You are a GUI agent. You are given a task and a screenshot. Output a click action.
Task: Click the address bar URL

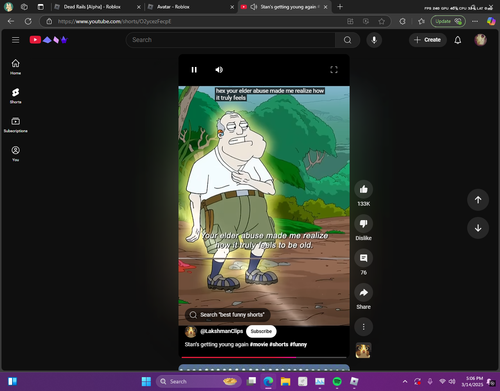114,21
